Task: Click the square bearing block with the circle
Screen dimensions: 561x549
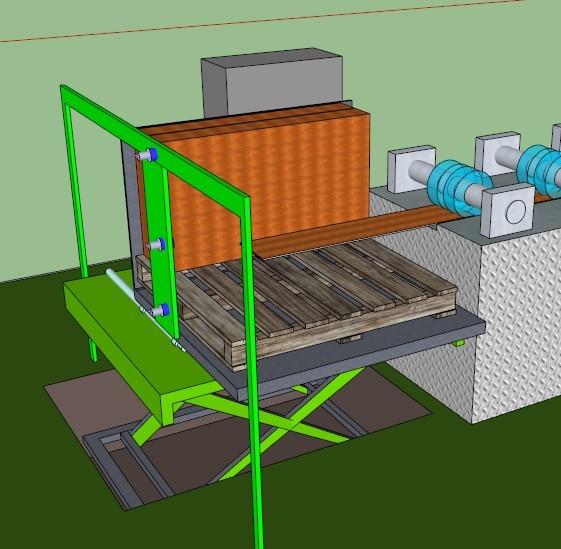Action: [x=508, y=210]
